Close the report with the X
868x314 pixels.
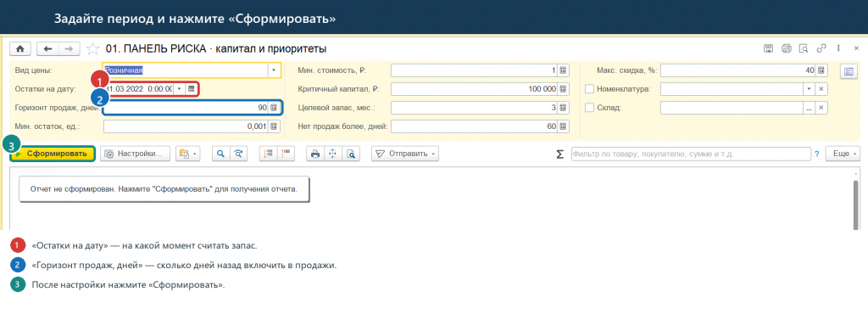(857, 48)
